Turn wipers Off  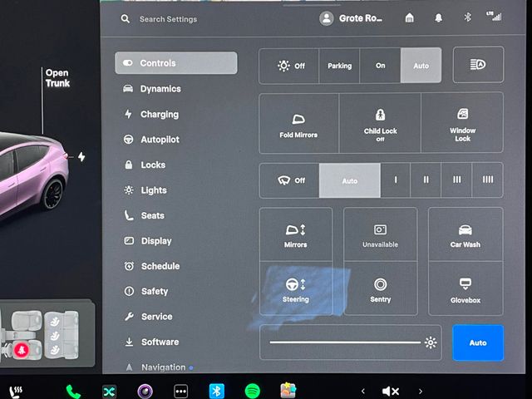pos(290,180)
